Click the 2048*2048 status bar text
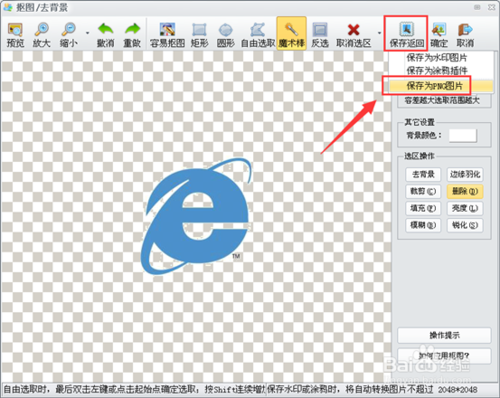 tap(458, 389)
